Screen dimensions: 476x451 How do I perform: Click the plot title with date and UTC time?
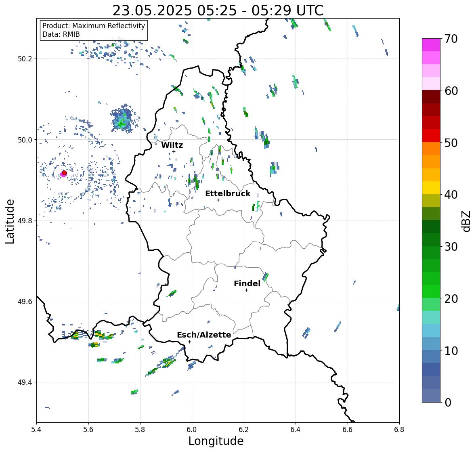(x=218, y=10)
